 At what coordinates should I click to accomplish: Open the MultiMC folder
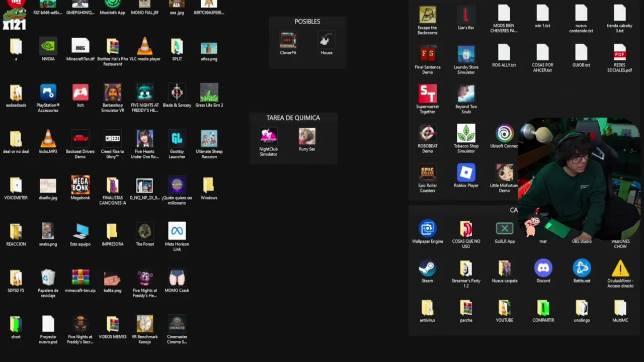[620, 308]
